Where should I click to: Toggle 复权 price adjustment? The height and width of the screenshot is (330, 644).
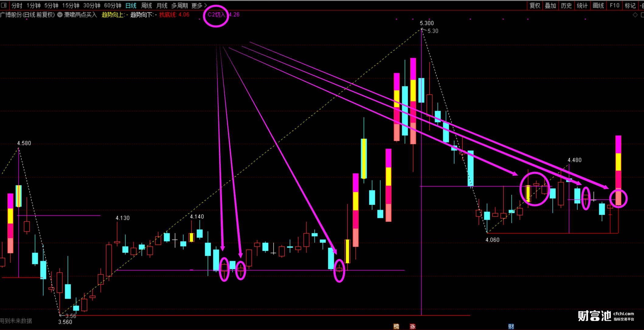535,5
